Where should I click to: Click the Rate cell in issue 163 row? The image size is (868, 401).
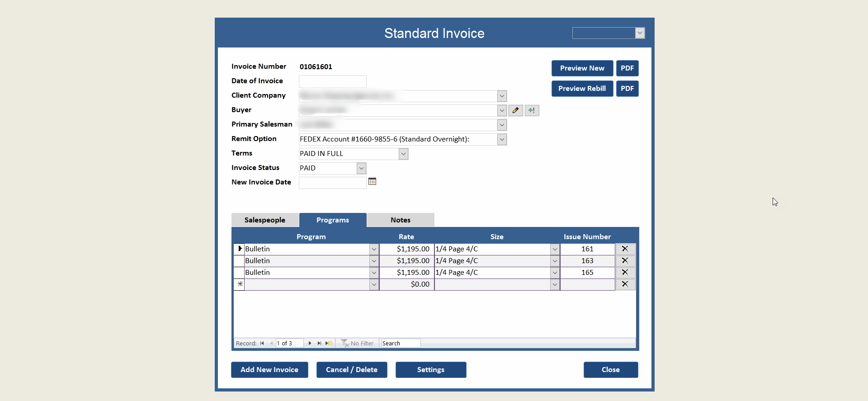click(407, 261)
